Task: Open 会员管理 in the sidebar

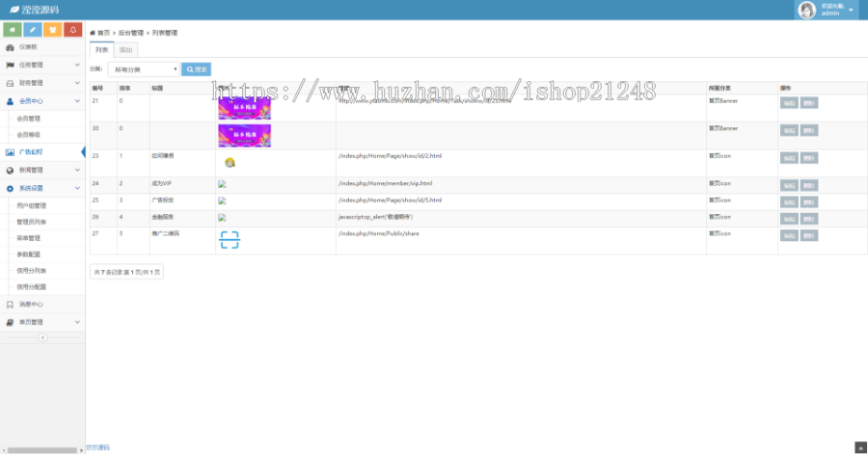Action: [x=28, y=119]
